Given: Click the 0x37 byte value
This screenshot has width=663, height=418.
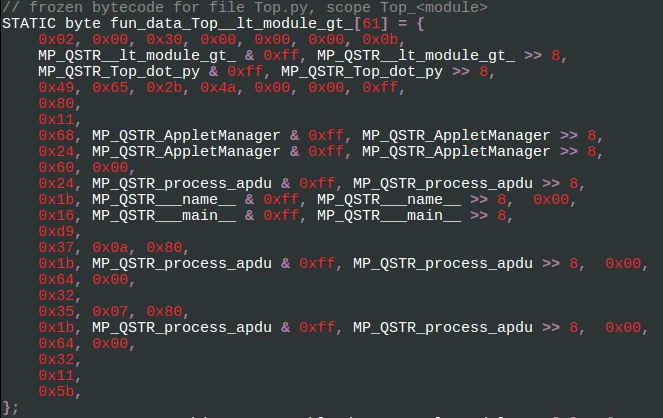Looking at the screenshot, I should (56, 248).
